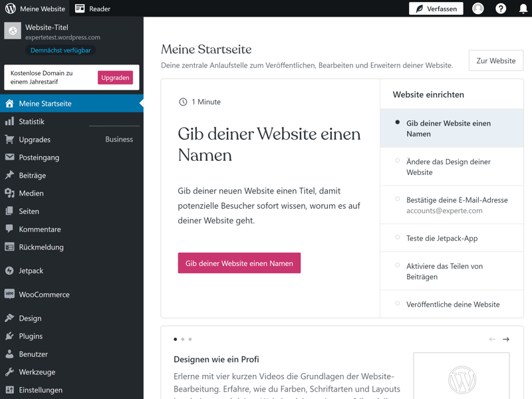Screen dimensions: 532x399
Task: Select task Teste die Jetpack-App
Action: point(452,238)
